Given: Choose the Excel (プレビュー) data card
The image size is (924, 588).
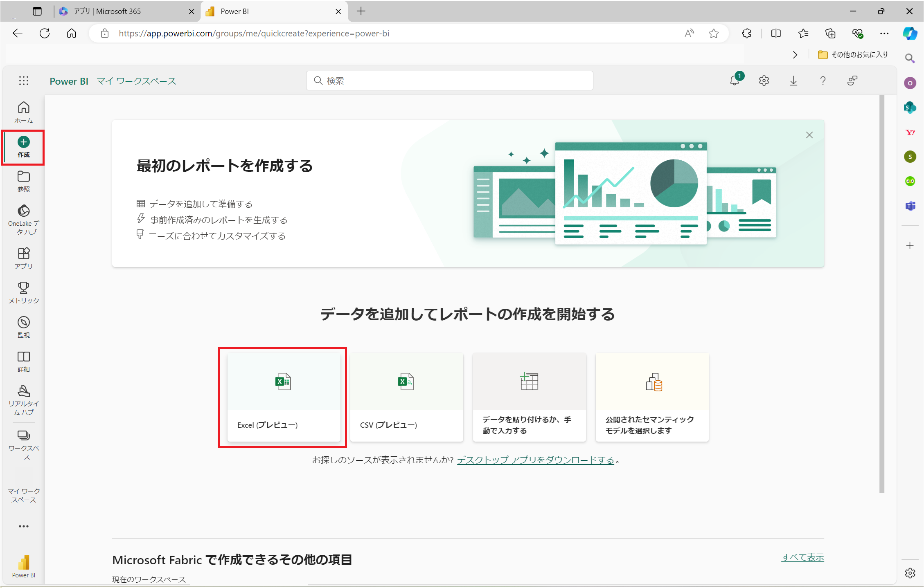Looking at the screenshot, I should click(284, 397).
